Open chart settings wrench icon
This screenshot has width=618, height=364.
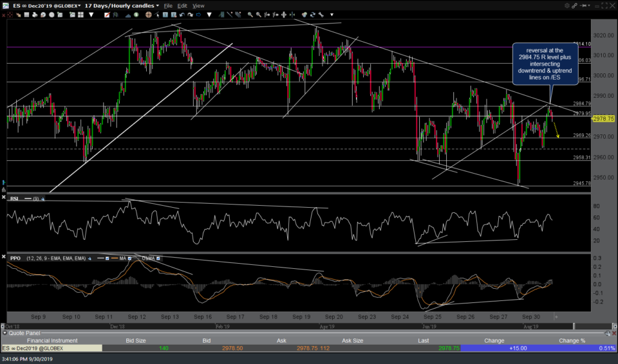(x=321, y=15)
